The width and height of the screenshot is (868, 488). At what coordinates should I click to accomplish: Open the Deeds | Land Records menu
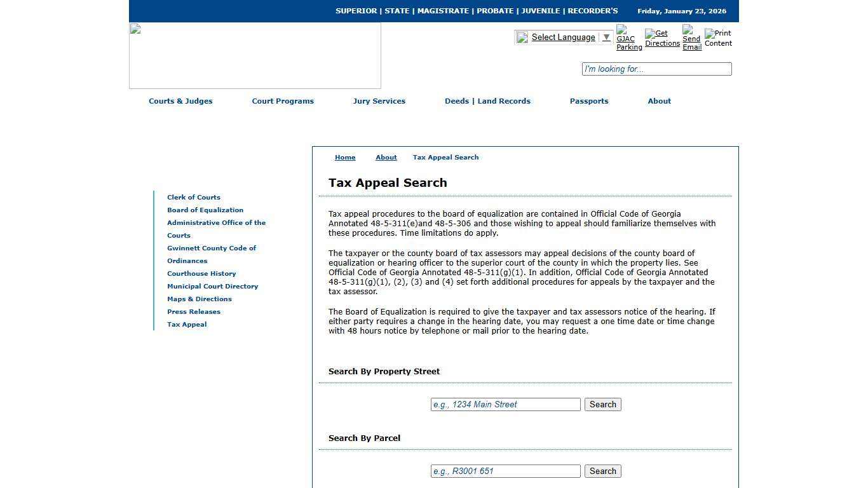487,101
